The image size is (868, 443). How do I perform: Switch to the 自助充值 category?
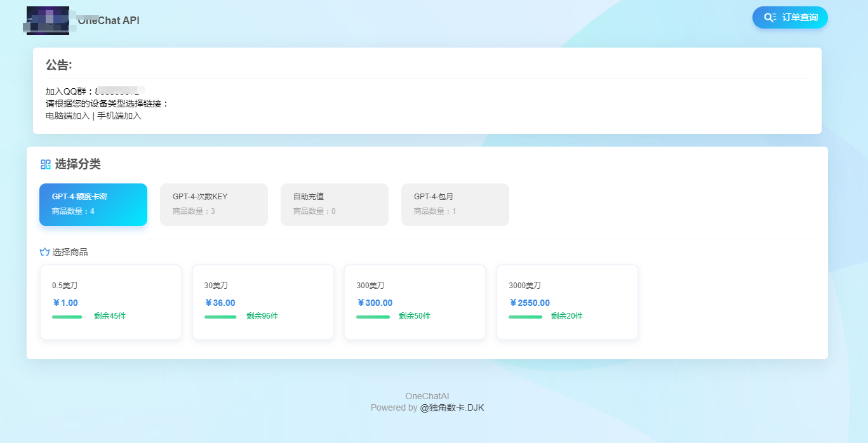335,204
